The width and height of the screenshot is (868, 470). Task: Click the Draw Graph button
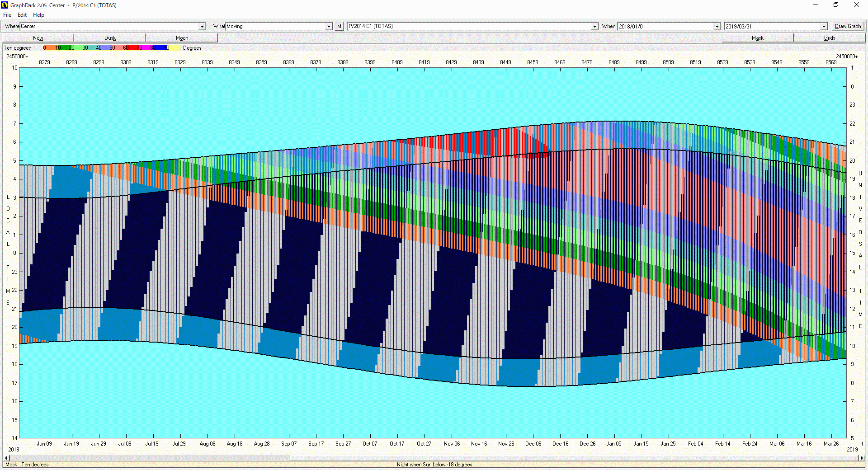(x=848, y=26)
